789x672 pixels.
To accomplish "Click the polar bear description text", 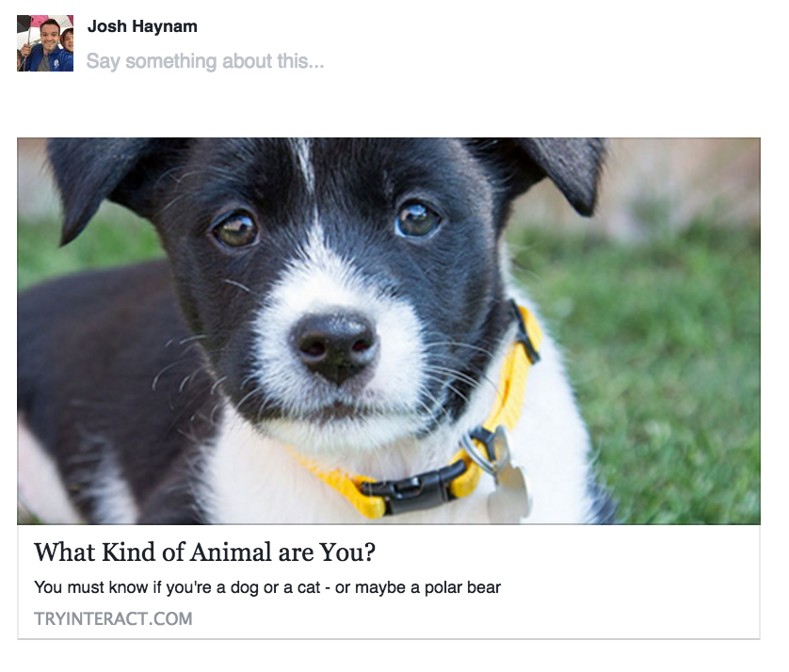I will pyautogui.click(x=267, y=587).
